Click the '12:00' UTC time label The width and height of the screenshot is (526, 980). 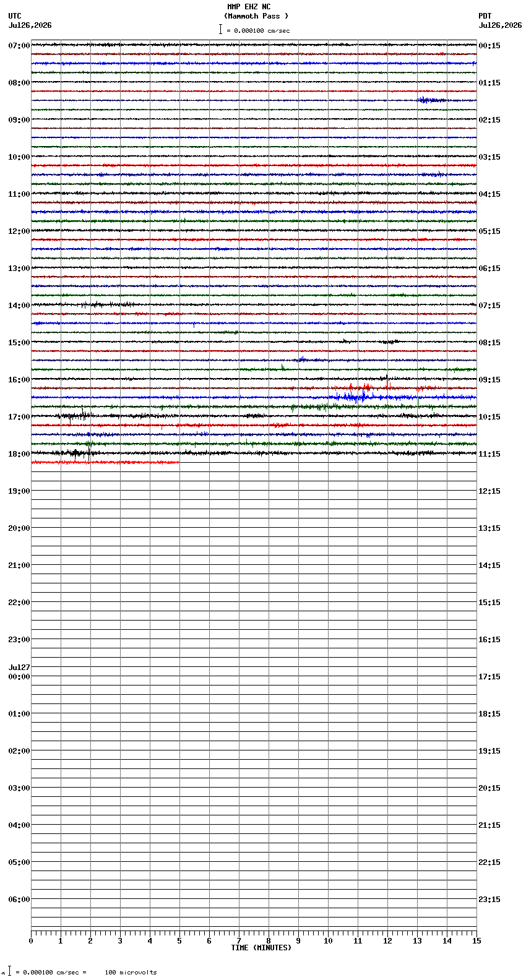[x=19, y=231]
